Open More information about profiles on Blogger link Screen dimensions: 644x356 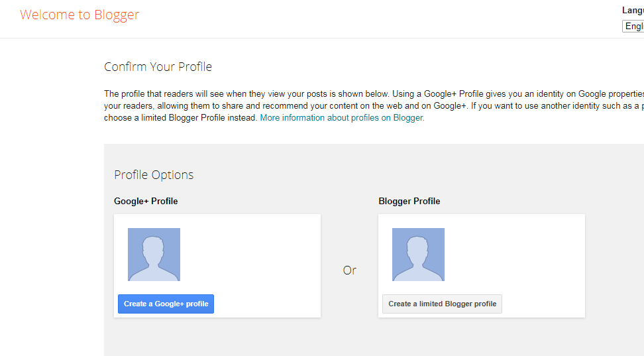coord(342,118)
